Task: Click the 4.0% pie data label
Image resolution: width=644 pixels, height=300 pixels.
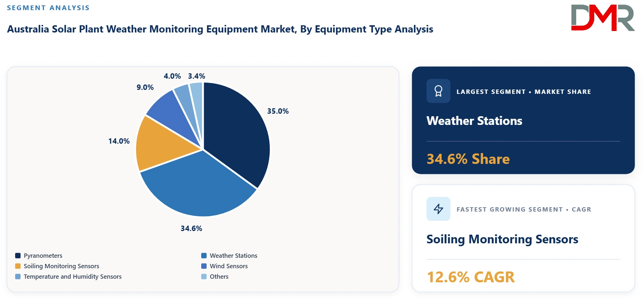Action: (172, 76)
